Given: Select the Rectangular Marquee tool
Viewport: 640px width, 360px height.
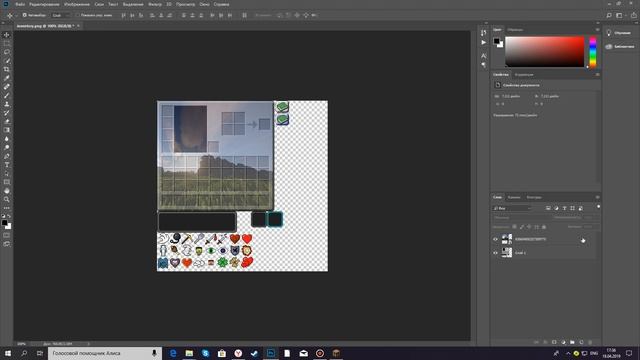Looking at the screenshot, I should point(7,43).
